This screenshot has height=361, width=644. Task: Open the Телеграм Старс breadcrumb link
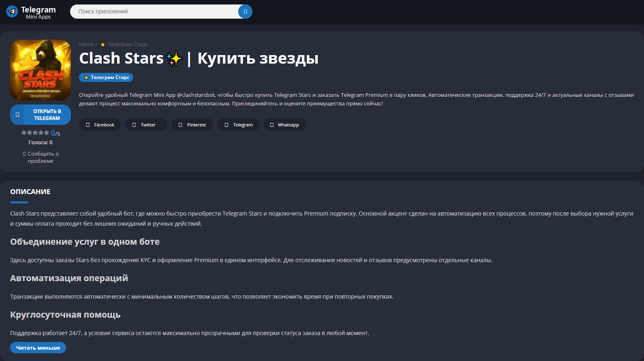[128, 45]
